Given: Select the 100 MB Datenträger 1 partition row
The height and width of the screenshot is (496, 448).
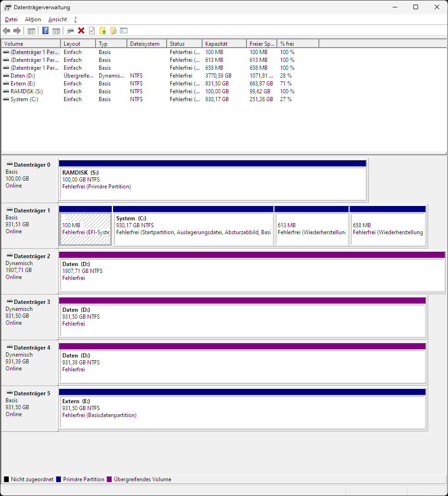Looking at the screenshot, I should (x=161, y=52).
